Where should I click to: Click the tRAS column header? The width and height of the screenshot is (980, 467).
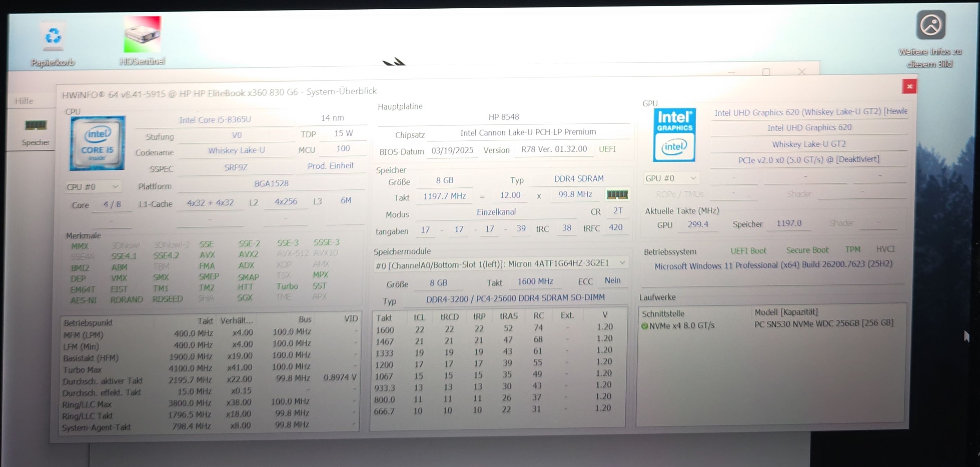coord(508,316)
